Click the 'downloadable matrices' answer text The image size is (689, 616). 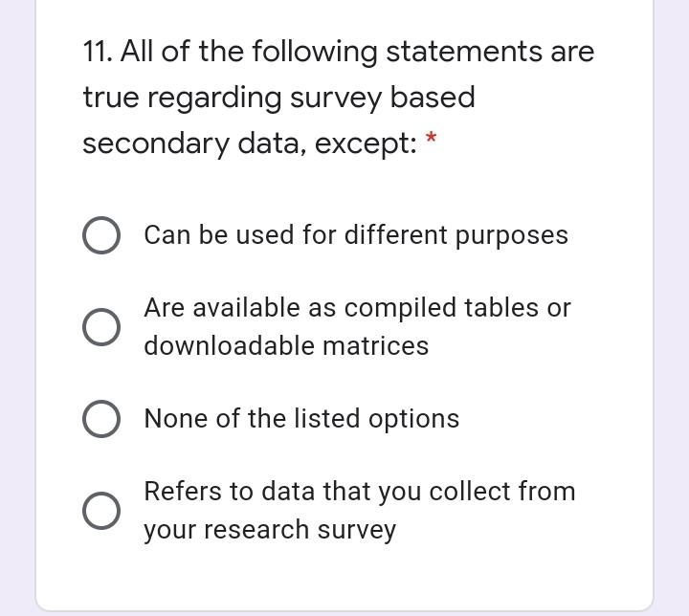[286, 346]
